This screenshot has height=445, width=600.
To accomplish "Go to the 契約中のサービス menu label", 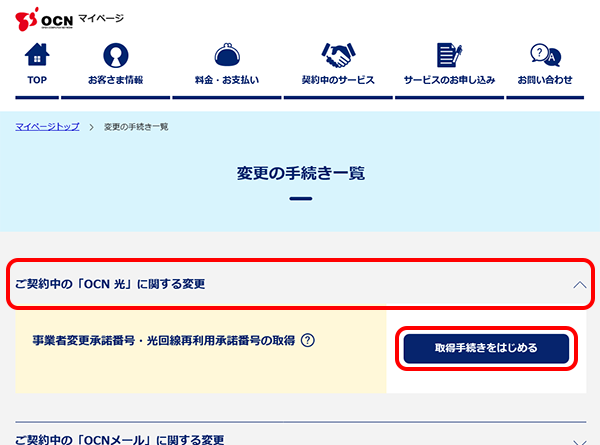I will (x=338, y=80).
